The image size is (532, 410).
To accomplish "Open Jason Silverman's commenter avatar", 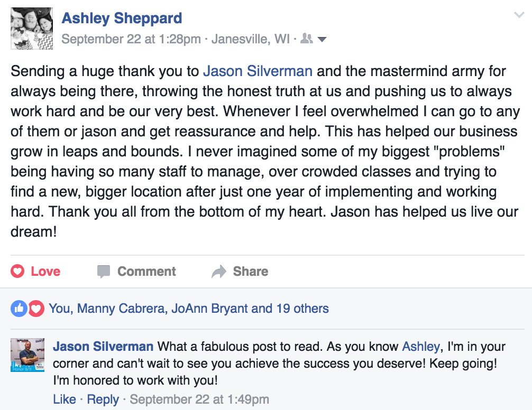I will tap(27, 355).
